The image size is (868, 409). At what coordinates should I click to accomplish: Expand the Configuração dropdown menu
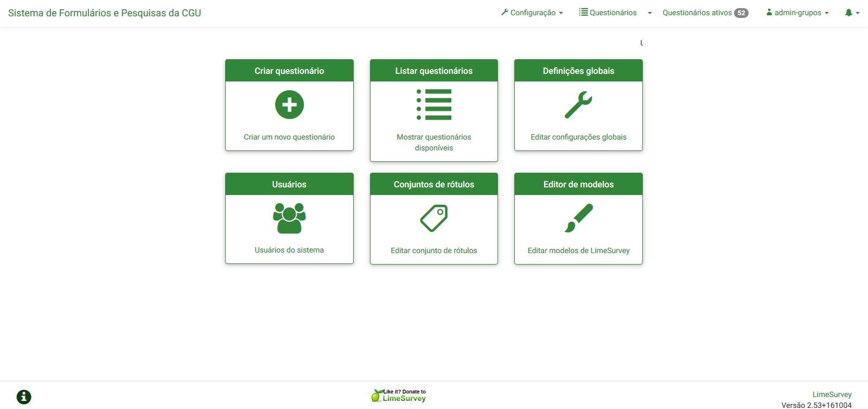532,12
